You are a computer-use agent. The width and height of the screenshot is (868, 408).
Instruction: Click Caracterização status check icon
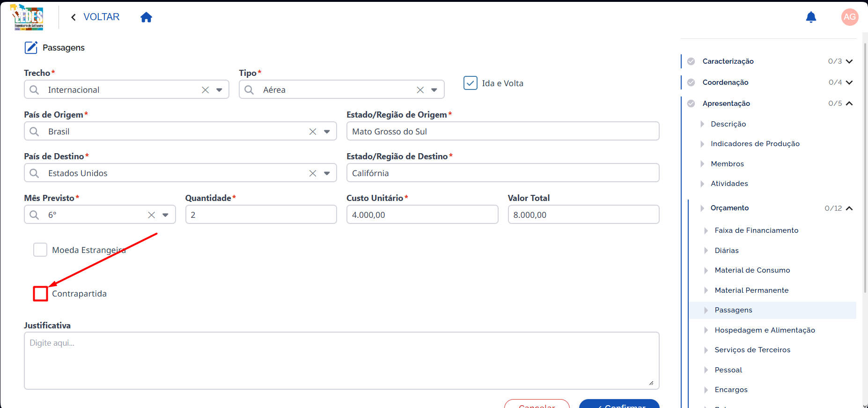coord(691,61)
